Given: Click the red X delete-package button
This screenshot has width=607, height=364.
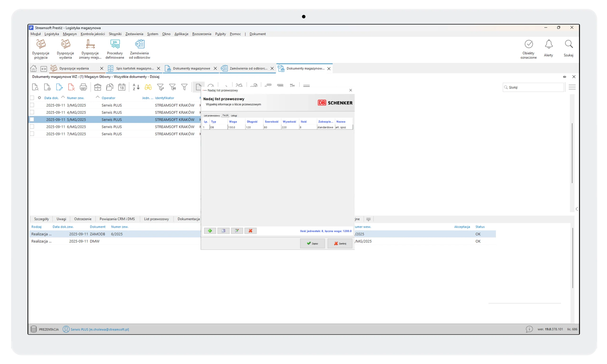Looking at the screenshot, I should tap(250, 231).
